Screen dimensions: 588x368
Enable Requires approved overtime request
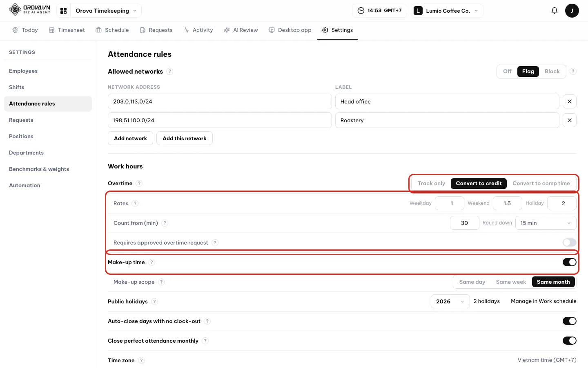(569, 242)
